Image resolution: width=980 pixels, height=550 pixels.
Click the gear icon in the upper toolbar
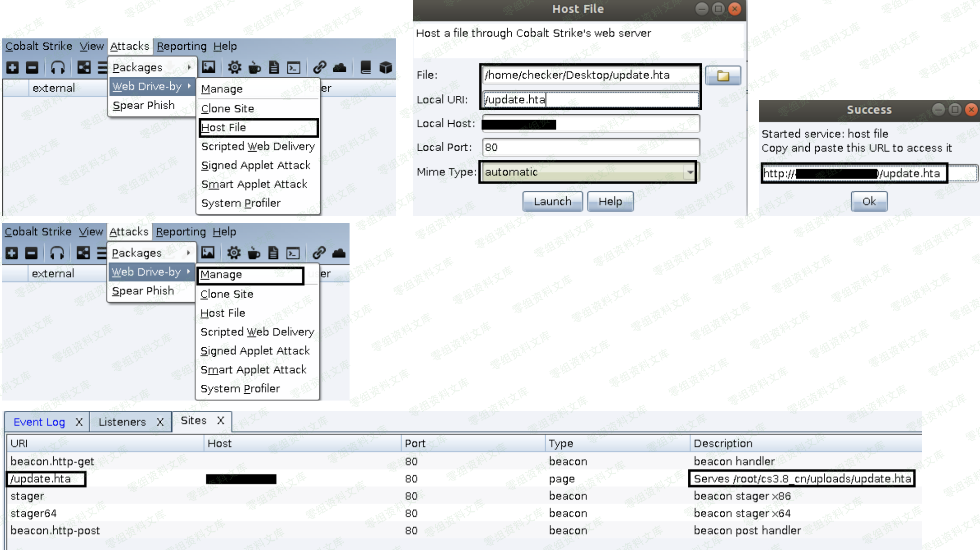tap(234, 68)
